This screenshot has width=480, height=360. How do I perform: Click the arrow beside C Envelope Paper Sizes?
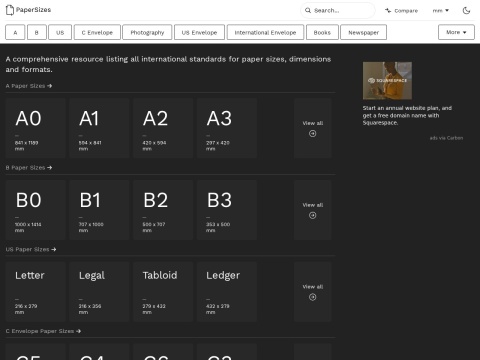[79, 331]
